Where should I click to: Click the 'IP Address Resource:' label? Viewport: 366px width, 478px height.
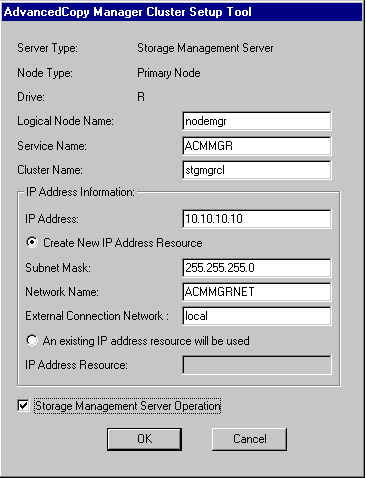point(76,365)
